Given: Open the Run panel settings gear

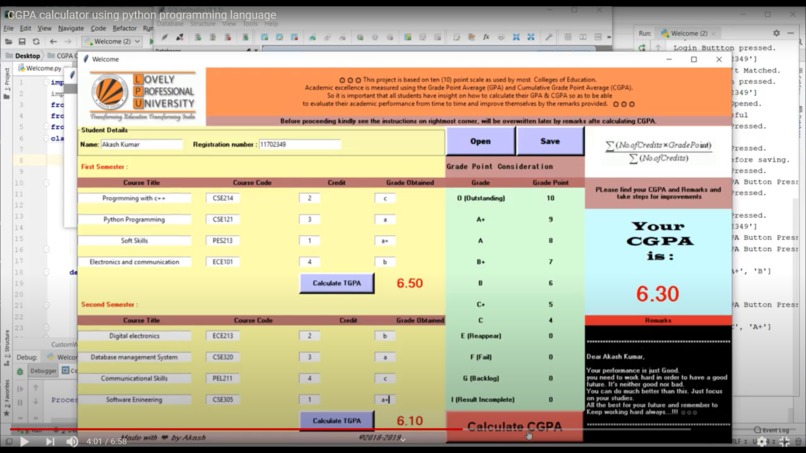Looking at the screenshot, I should tap(776, 33).
